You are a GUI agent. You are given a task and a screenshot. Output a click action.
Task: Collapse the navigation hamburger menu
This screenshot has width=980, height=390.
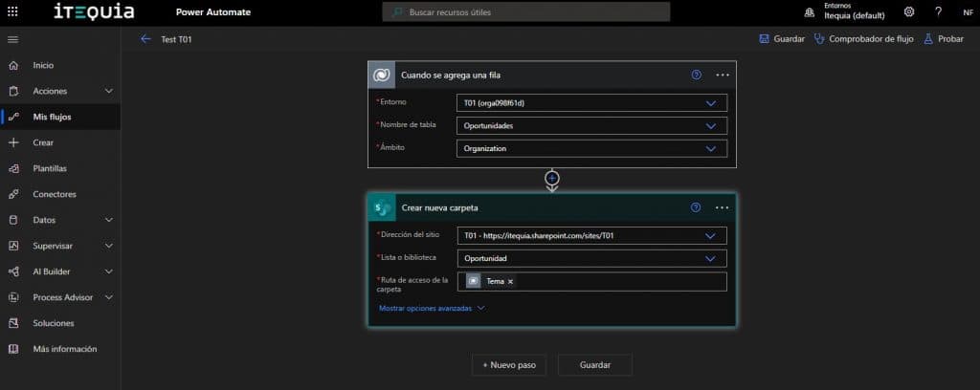point(12,38)
